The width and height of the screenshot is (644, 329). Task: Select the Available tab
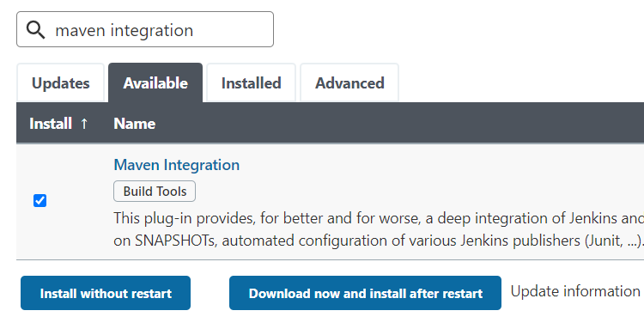coord(155,83)
